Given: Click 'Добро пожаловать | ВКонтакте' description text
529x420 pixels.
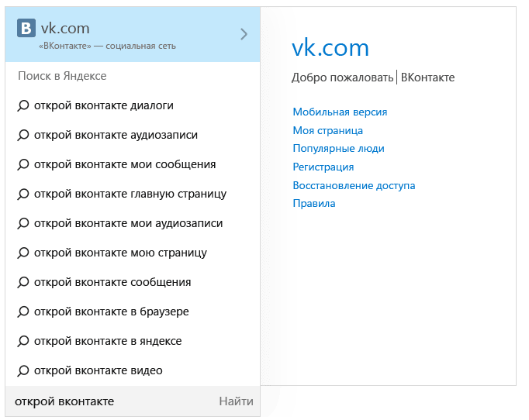Looking at the screenshot, I should tap(373, 77).
